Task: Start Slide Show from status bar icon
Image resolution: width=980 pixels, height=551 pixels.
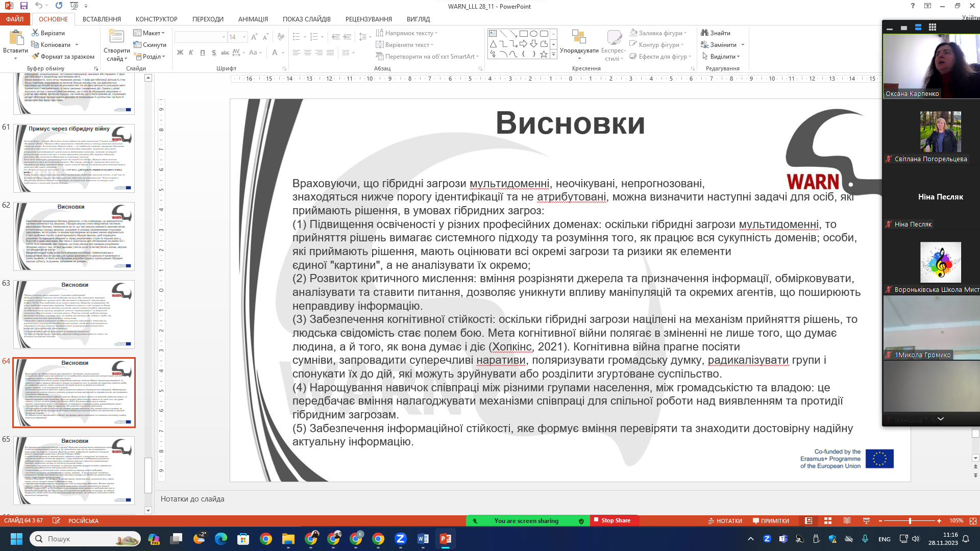Action: pos(866,520)
